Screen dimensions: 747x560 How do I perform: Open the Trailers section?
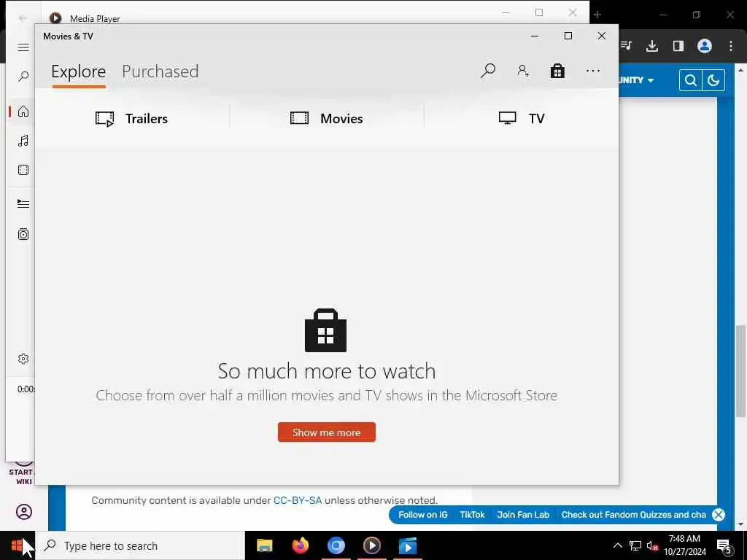(131, 119)
